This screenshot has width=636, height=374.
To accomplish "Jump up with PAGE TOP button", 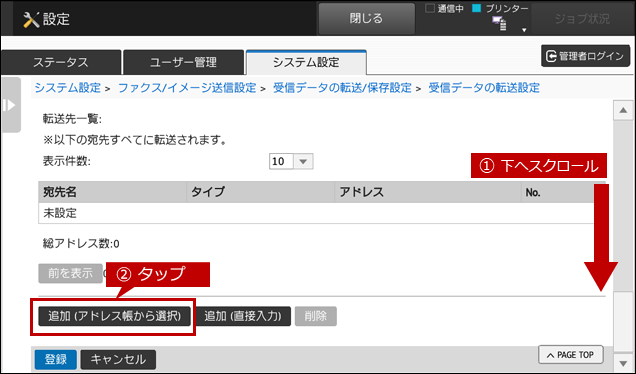I will click(x=571, y=355).
